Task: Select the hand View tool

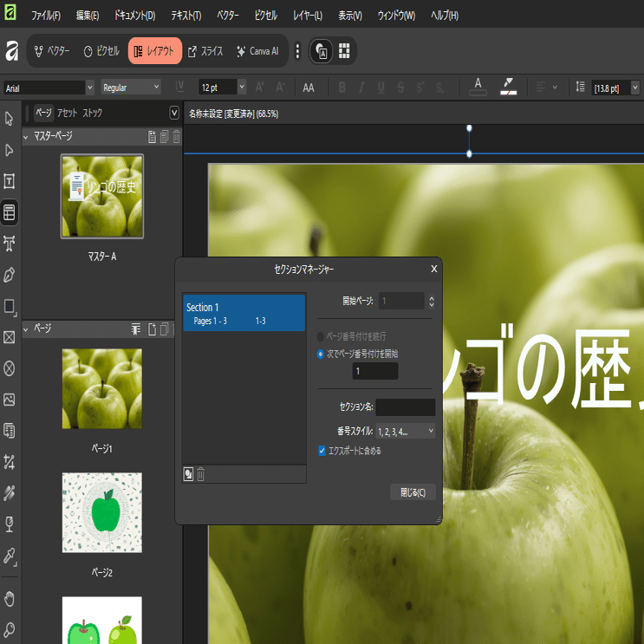Action: click(9, 599)
